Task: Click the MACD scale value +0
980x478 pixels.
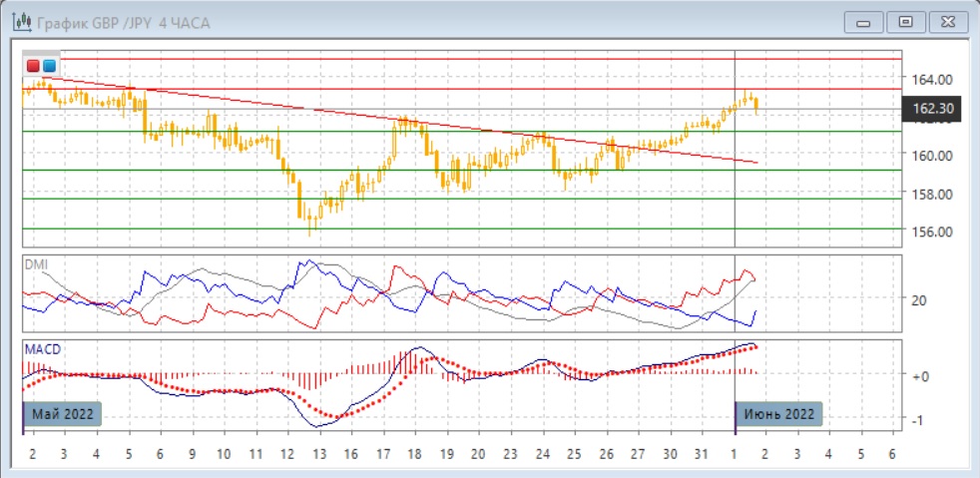Action: point(919,375)
